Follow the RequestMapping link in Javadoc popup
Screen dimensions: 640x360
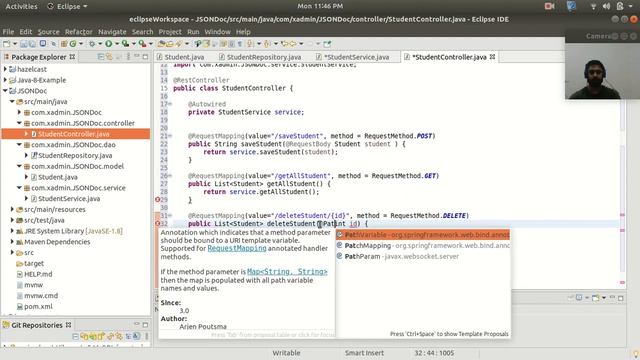point(237,248)
